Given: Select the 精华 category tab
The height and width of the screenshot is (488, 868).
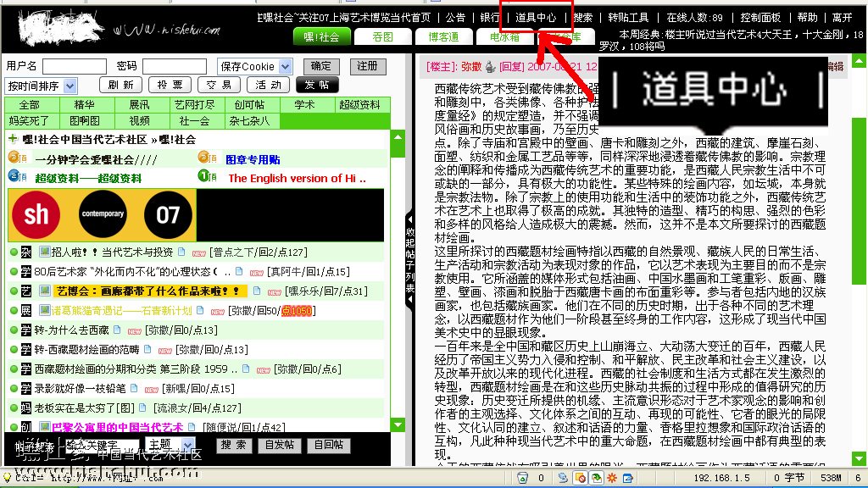Looking at the screenshot, I should pos(85,104).
